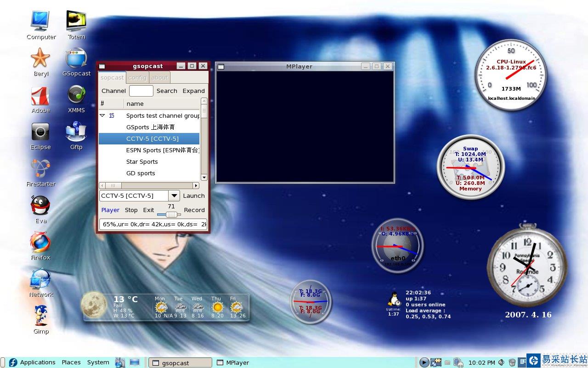Open the CCTV-5 channel dropdown arrow
588x368 pixels.
[x=174, y=195]
